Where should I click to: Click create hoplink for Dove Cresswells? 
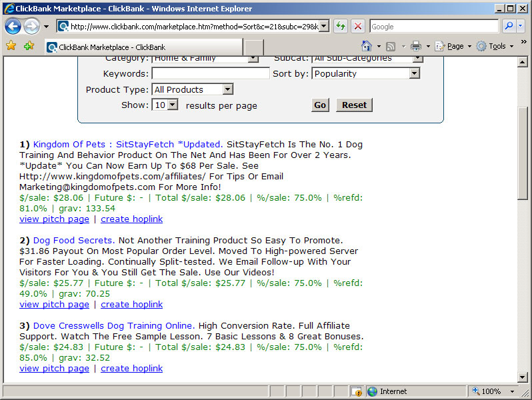(131, 369)
